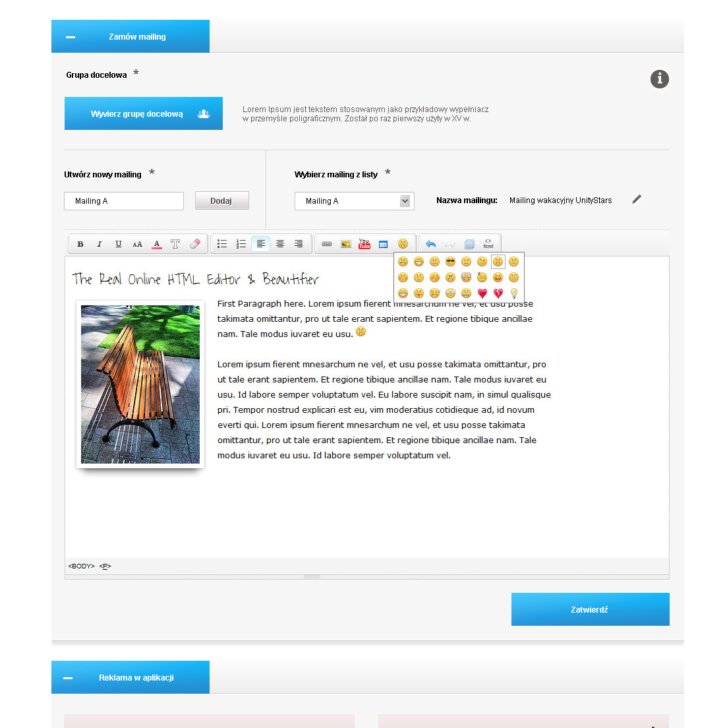The width and height of the screenshot is (725, 728).
Task: Grab the editor resize handle at the bottom
Action: tap(312, 576)
